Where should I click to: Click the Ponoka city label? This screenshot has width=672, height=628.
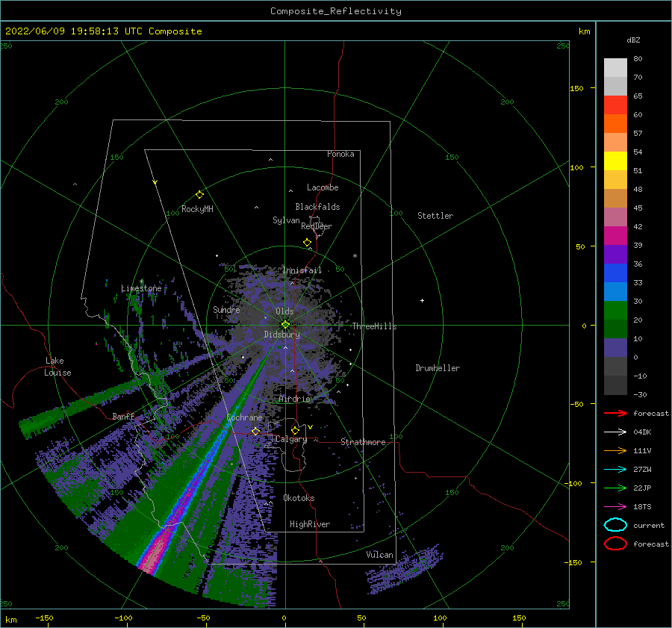[x=340, y=154]
